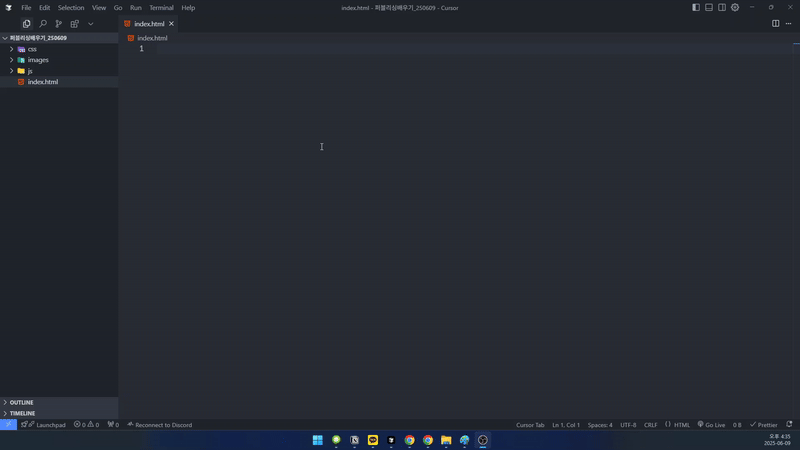Open the Extensions view icon
Viewport: 800px width, 450px height.
point(74,24)
